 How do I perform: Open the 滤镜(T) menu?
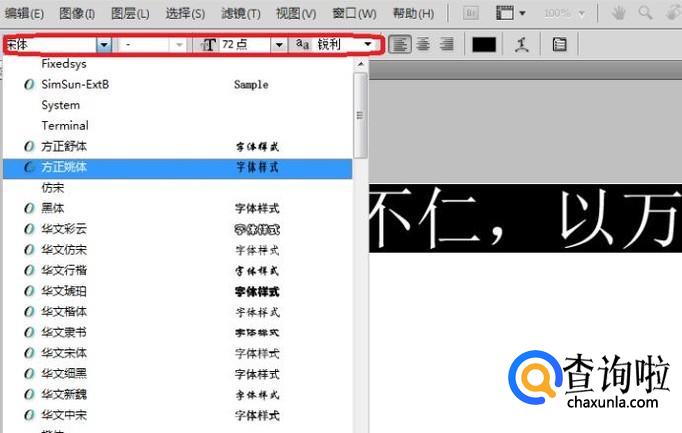click(240, 14)
